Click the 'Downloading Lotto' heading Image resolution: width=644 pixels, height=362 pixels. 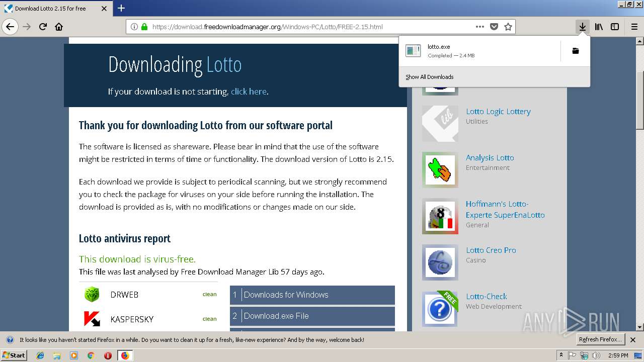(175, 65)
